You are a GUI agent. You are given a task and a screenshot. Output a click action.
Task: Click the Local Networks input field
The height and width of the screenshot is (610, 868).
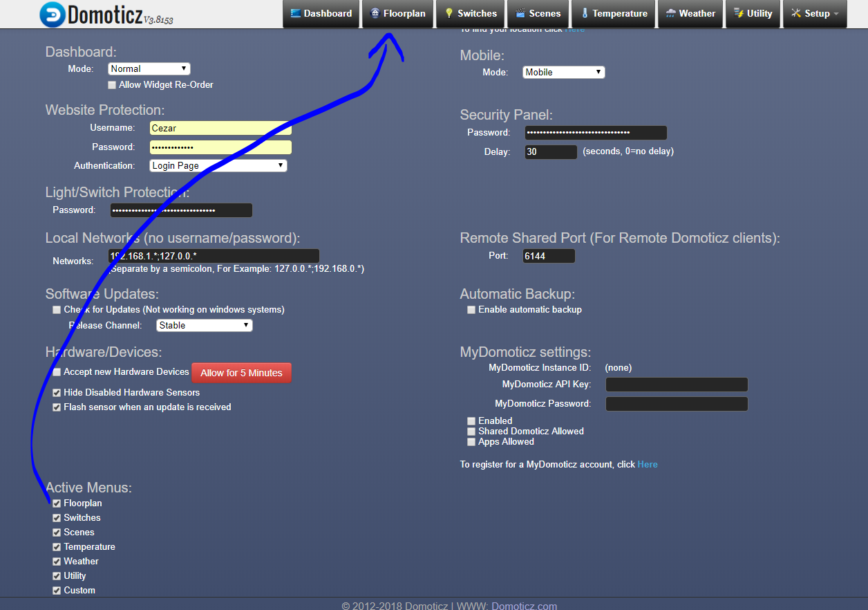(214, 256)
